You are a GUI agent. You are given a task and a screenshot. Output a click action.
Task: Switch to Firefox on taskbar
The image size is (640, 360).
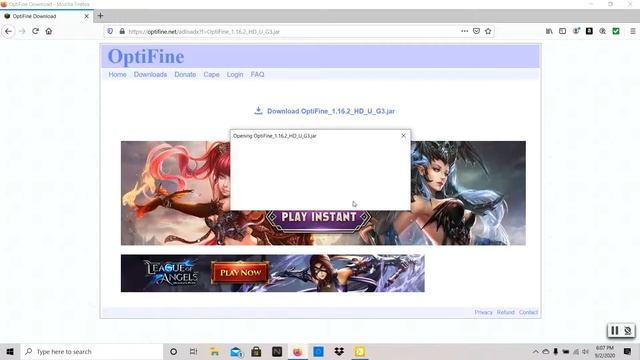pyautogui.click(x=298, y=351)
